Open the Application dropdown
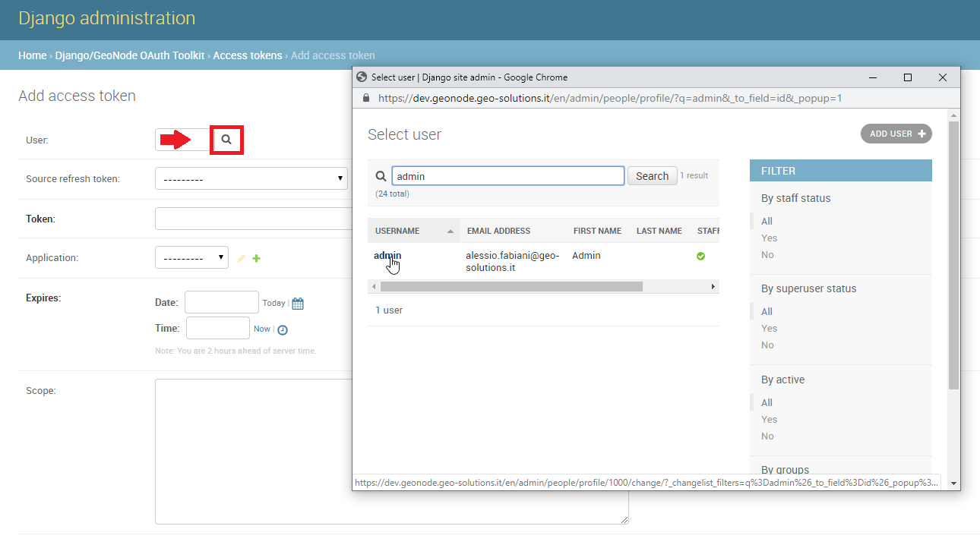The height and width of the screenshot is (545, 980). pos(191,258)
